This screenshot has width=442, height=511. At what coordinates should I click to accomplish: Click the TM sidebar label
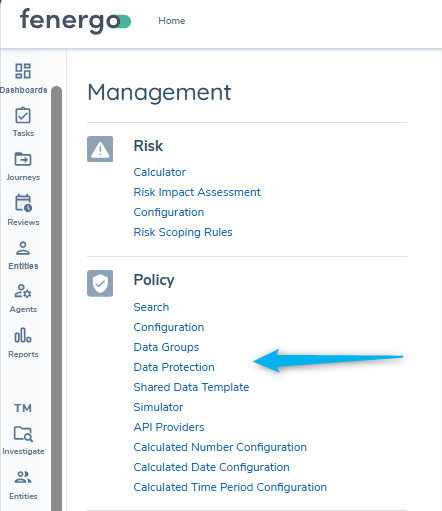coord(23,408)
